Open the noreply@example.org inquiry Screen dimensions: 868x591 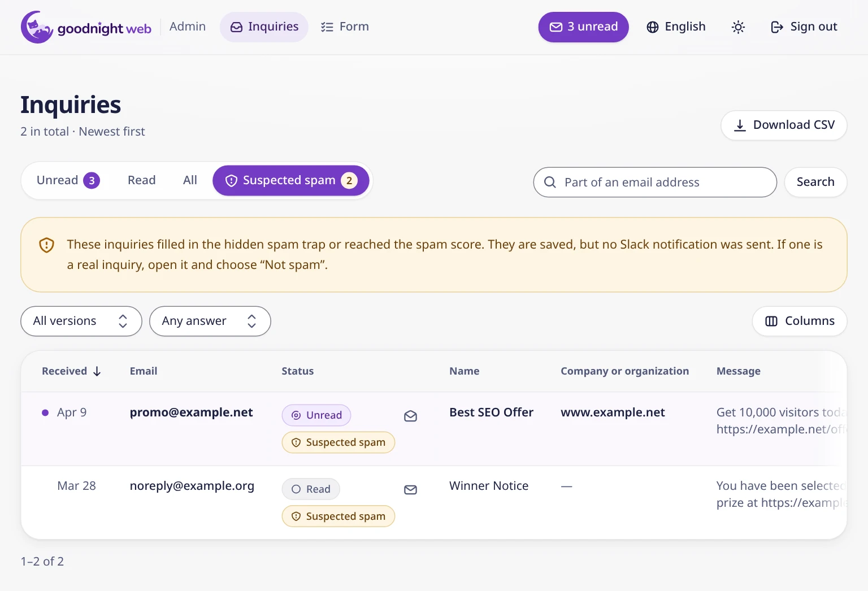[192, 486]
